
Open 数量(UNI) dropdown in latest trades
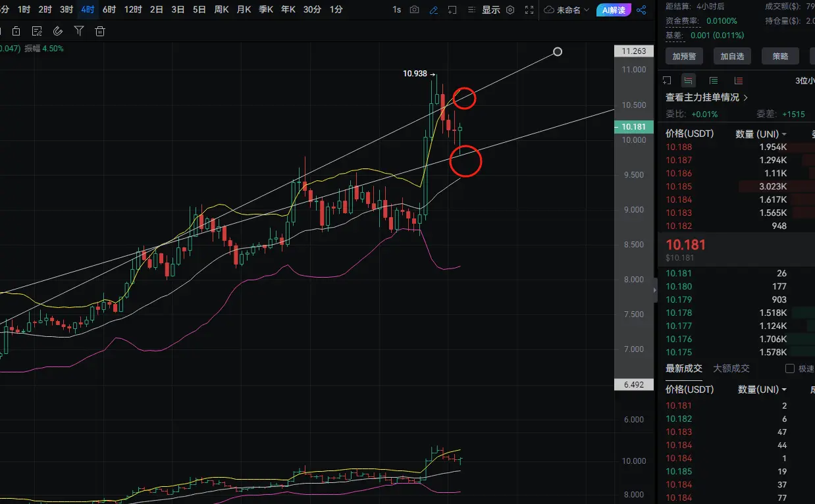tap(762, 390)
